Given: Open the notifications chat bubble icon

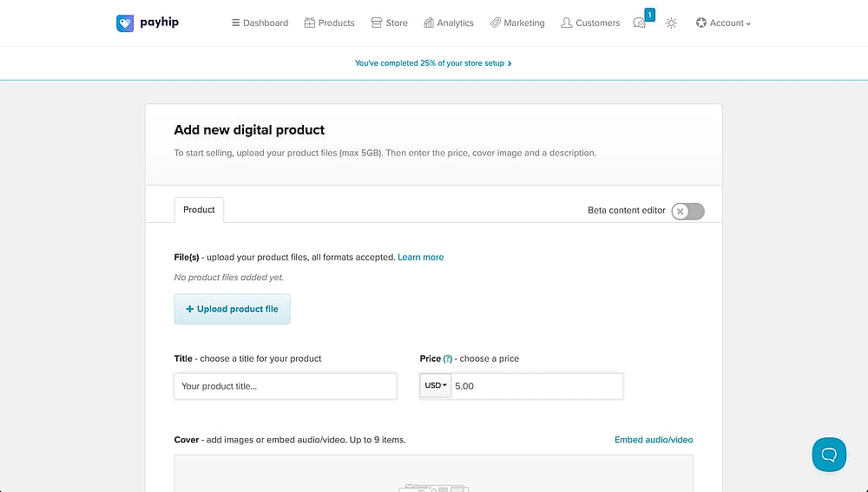Looking at the screenshot, I should (x=640, y=23).
